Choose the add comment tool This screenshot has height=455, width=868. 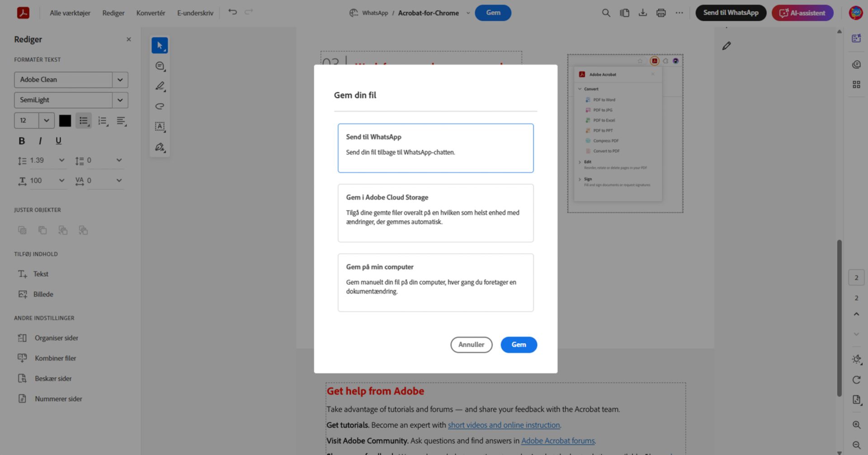160,66
